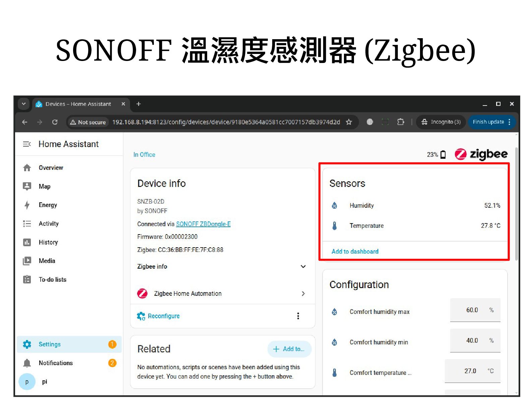This screenshot has width=532, height=399.
Task: Collapse the Home Assistant sidebar menu icon
Action: 27,144
